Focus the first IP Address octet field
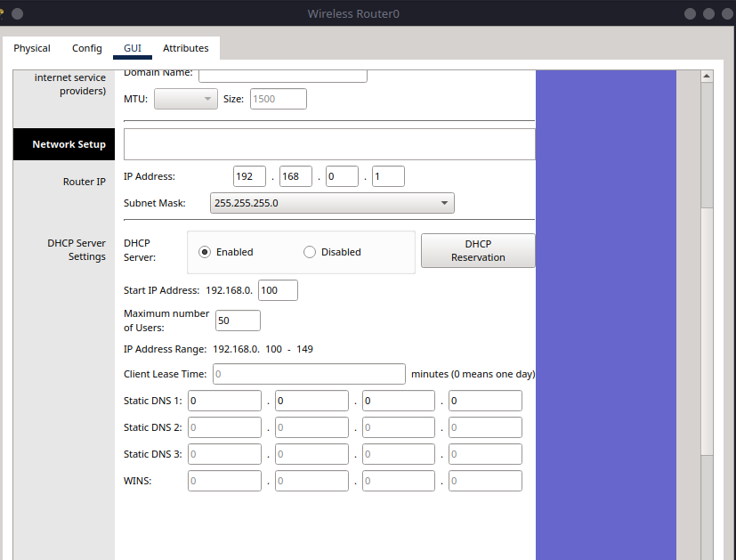 point(249,176)
